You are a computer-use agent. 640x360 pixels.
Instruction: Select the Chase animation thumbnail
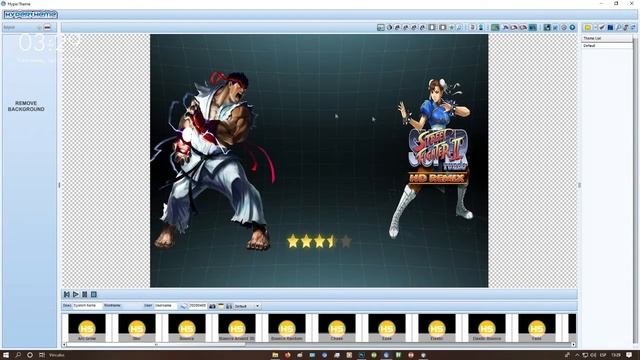(337, 328)
